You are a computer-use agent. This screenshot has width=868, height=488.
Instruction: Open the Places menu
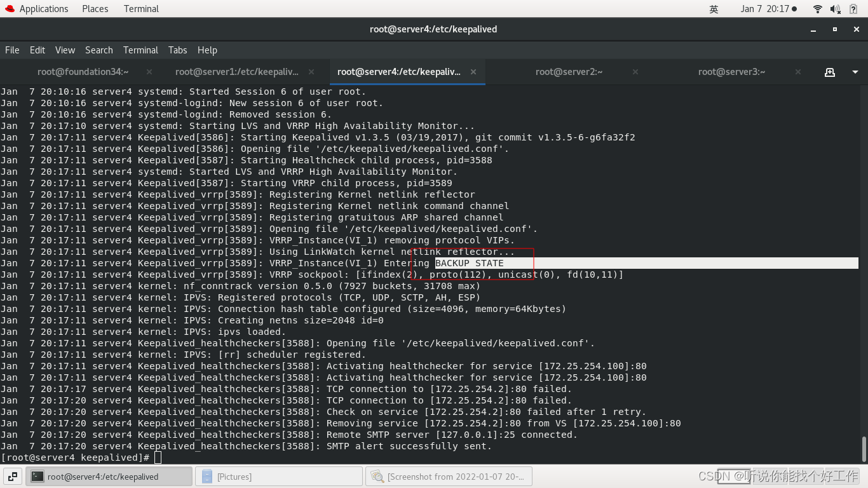(x=95, y=9)
